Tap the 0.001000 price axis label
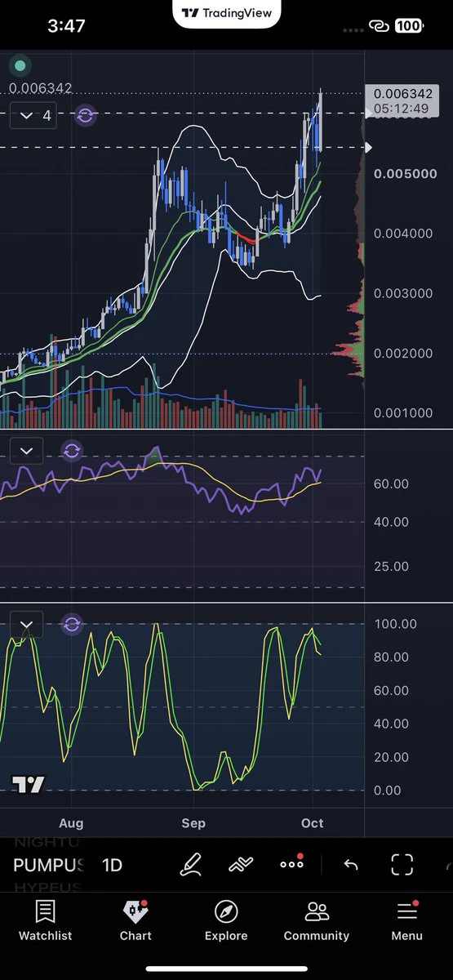The height and width of the screenshot is (980, 453). [405, 412]
